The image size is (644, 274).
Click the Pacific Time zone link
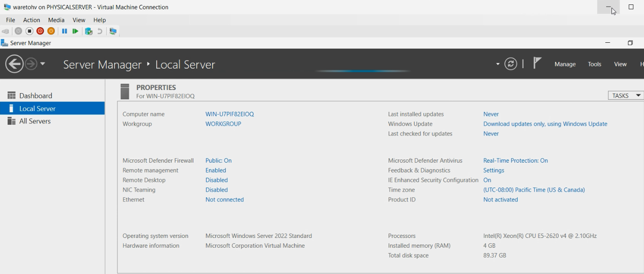534,190
